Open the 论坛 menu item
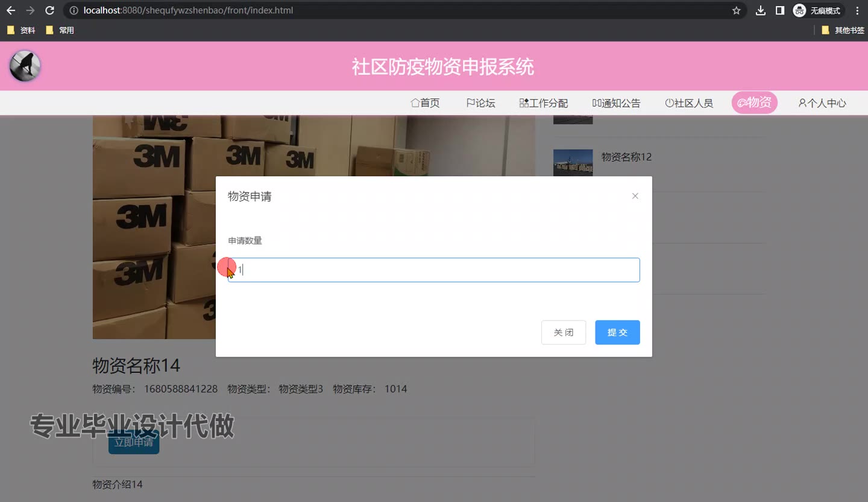This screenshot has width=868, height=502. click(x=480, y=103)
